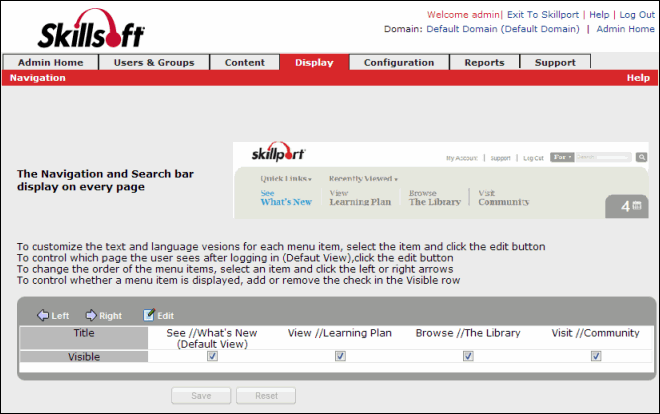The height and width of the screenshot is (414, 660).
Task: Click the search field in preview image
Action: (604, 157)
